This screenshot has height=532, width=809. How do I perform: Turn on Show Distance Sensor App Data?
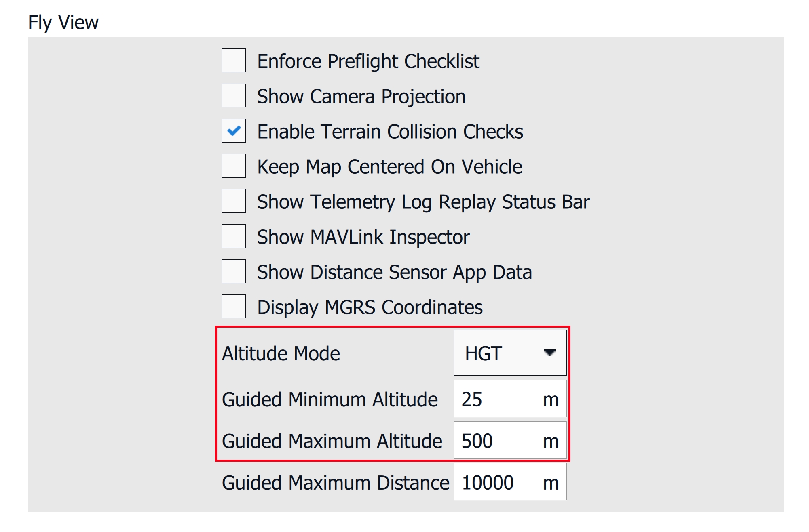[x=234, y=271]
